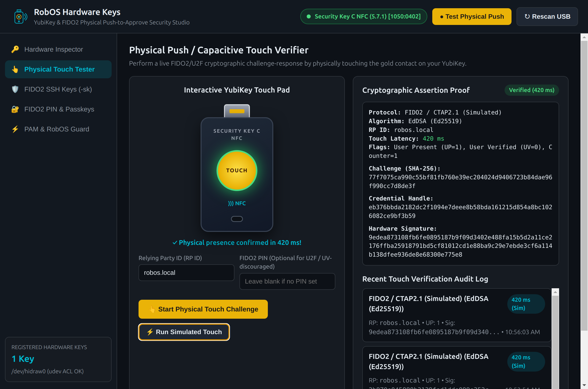Click 'Physical presence confirmed in 420 ms!' message
The width and height of the screenshot is (588, 389).
click(x=237, y=243)
